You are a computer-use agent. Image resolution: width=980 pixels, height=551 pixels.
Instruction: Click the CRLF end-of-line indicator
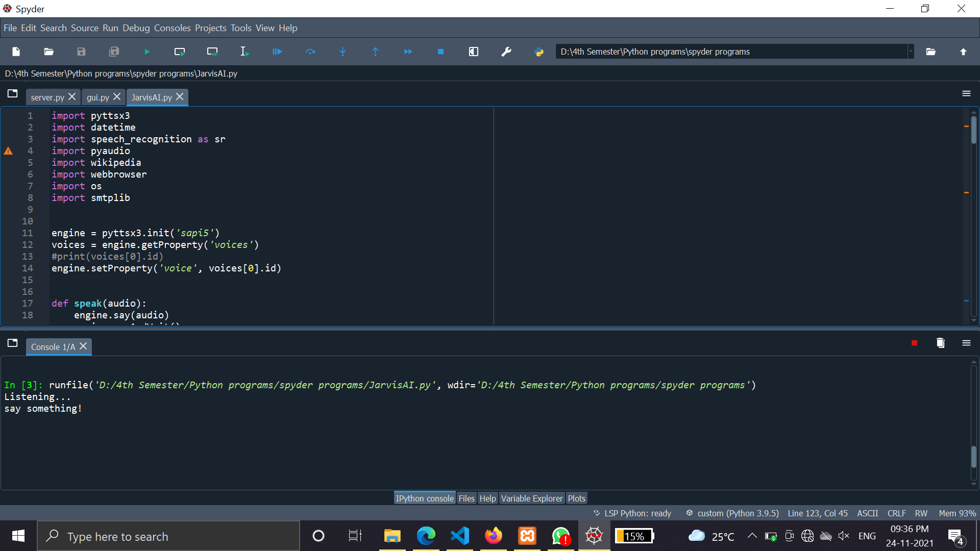click(897, 513)
